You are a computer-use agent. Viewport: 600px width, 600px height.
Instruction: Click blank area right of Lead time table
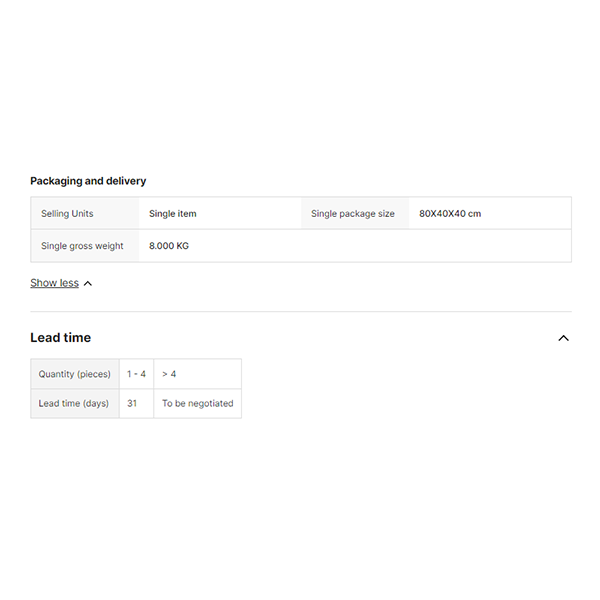pyautogui.click(x=400, y=389)
